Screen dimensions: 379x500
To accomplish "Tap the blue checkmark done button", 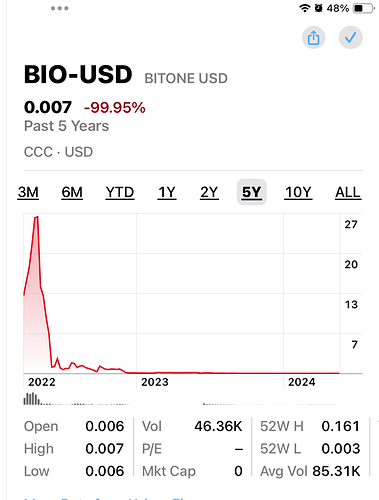I will pos(350,37).
